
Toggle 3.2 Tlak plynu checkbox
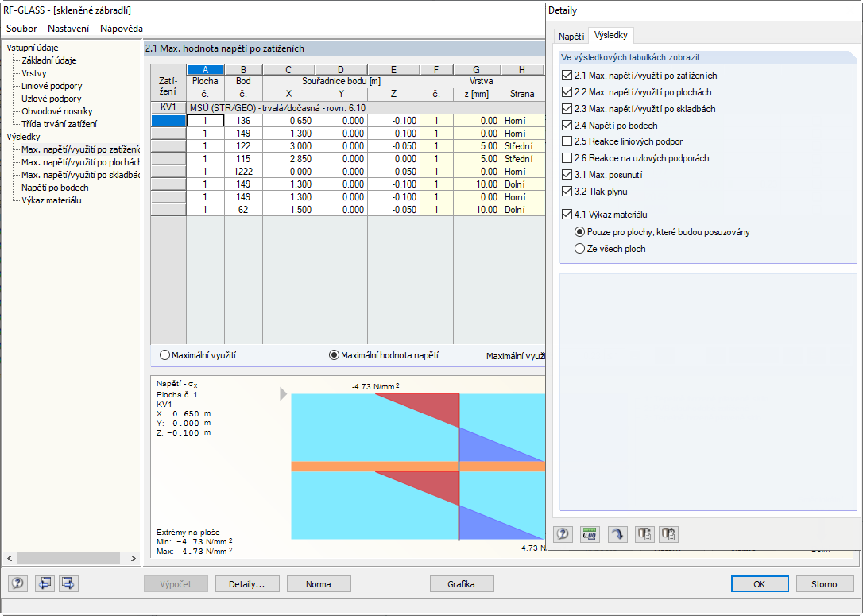(567, 191)
